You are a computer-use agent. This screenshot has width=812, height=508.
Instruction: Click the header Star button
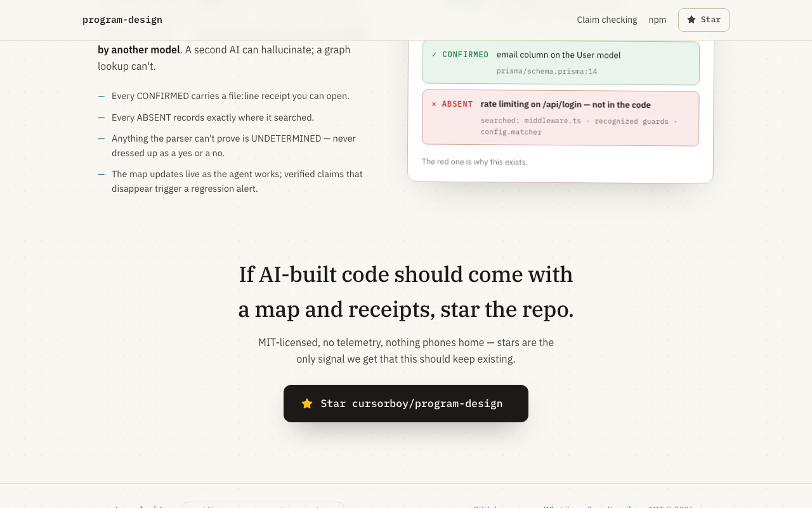(704, 20)
